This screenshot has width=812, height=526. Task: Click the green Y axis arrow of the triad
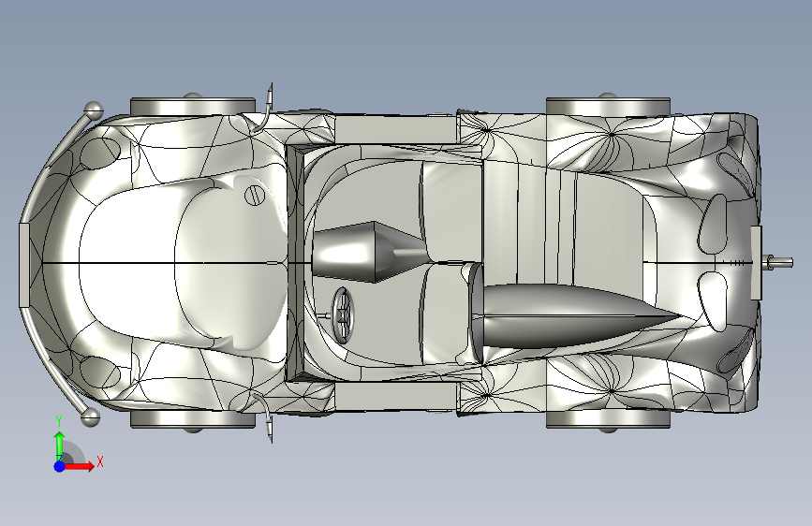[x=60, y=445]
